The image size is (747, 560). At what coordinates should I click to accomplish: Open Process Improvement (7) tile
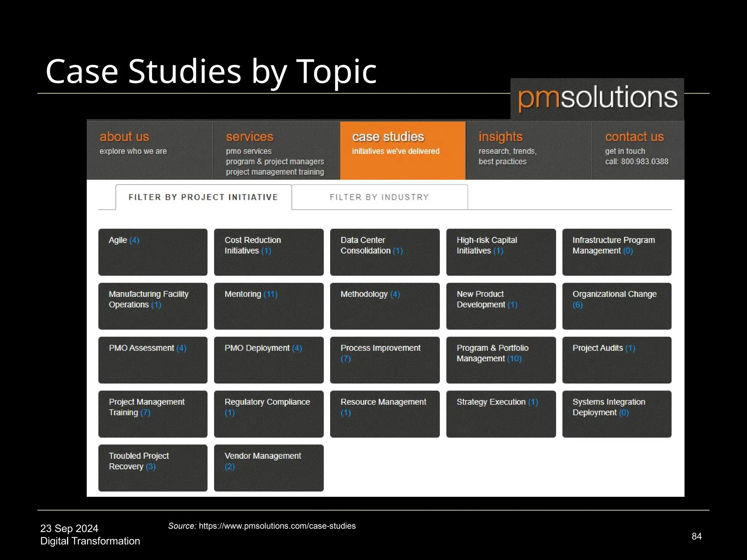click(385, 360)
